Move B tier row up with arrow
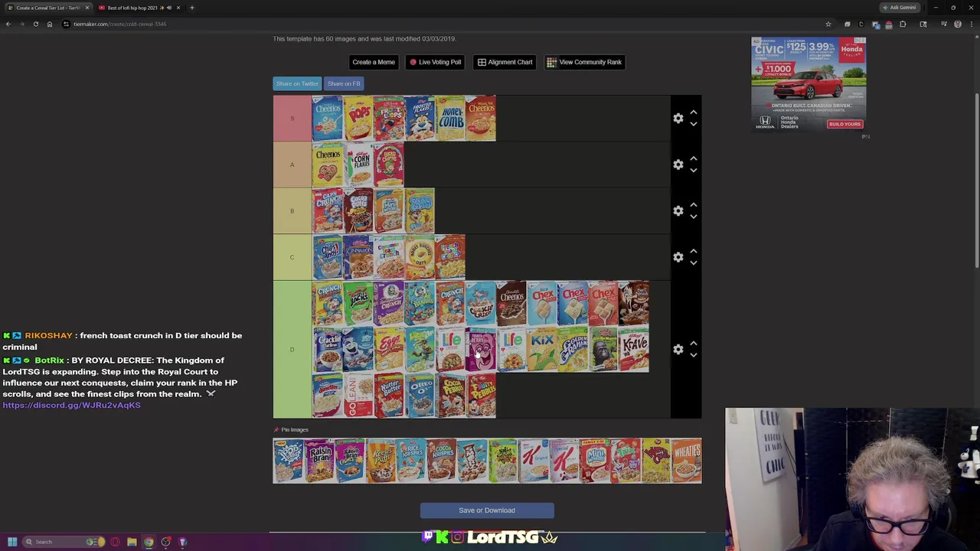Screen dimensions: 980x551 (694, 205)
